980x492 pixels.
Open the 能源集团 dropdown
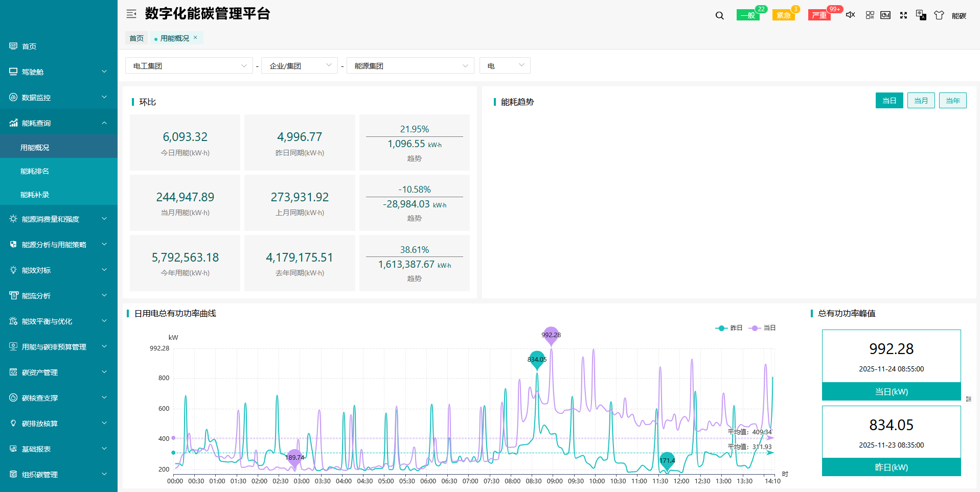click(x=409, y=65)
